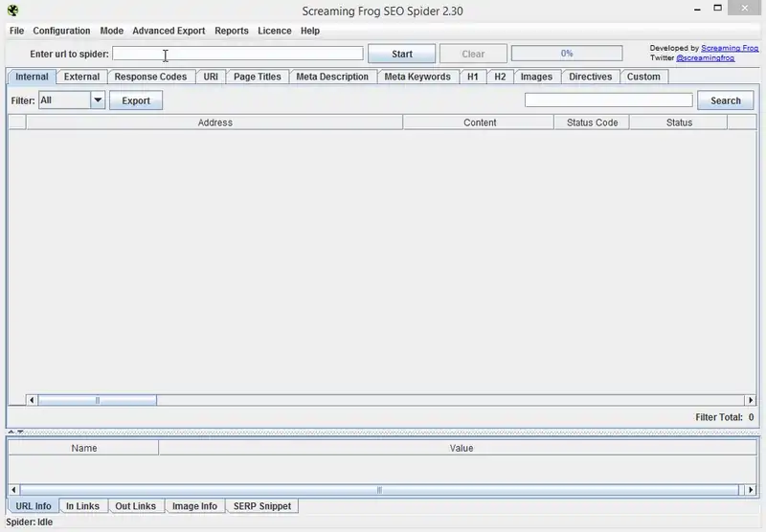
Task: Open the Mode menu
Action: (x=112, y=31)
